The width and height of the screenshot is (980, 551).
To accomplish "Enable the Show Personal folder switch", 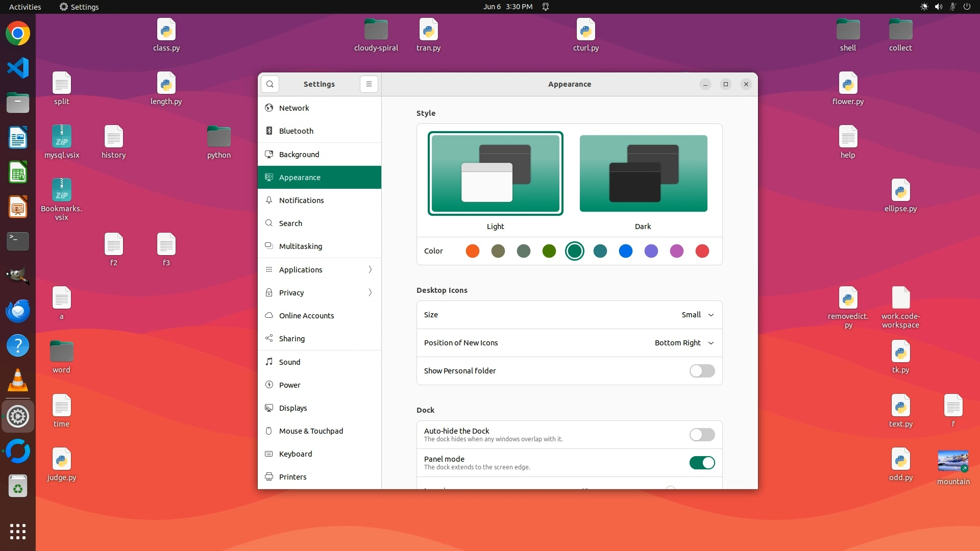I will point(702,371).
